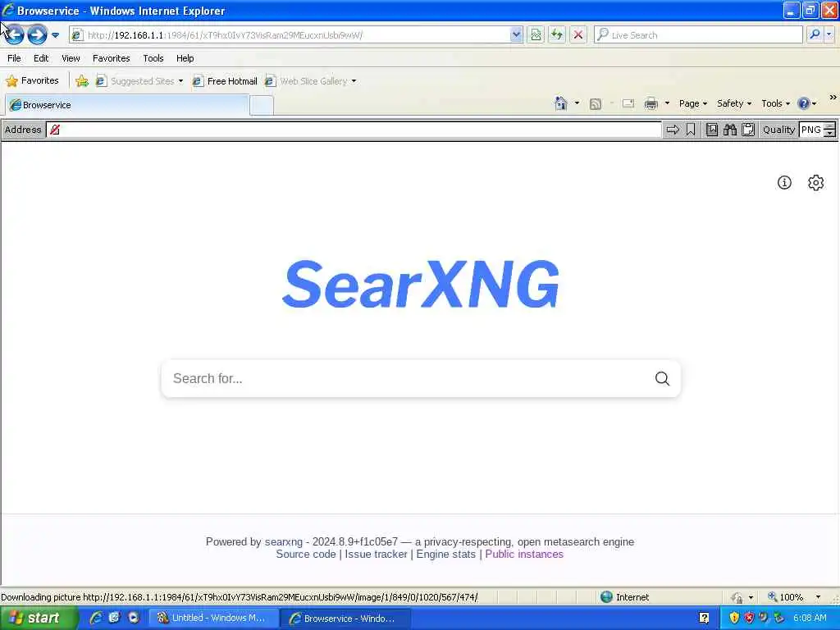The height and width of the screenshot is (630, 840).
Task: Click the Internet Explorer quick launch icon
Action: point(96,618)
